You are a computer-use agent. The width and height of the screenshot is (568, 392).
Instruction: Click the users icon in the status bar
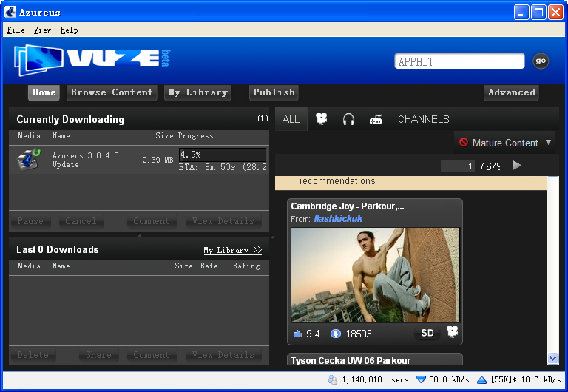333,379
